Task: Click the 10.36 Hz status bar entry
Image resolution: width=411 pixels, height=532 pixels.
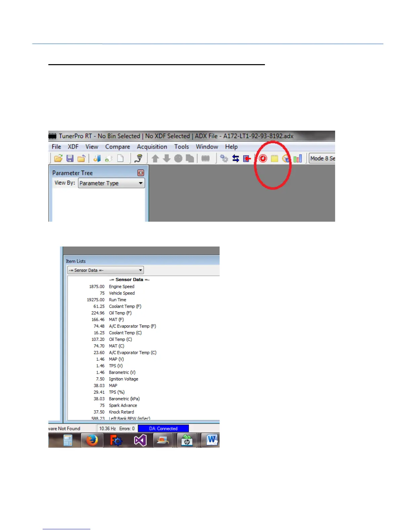Action: (107, 429)
